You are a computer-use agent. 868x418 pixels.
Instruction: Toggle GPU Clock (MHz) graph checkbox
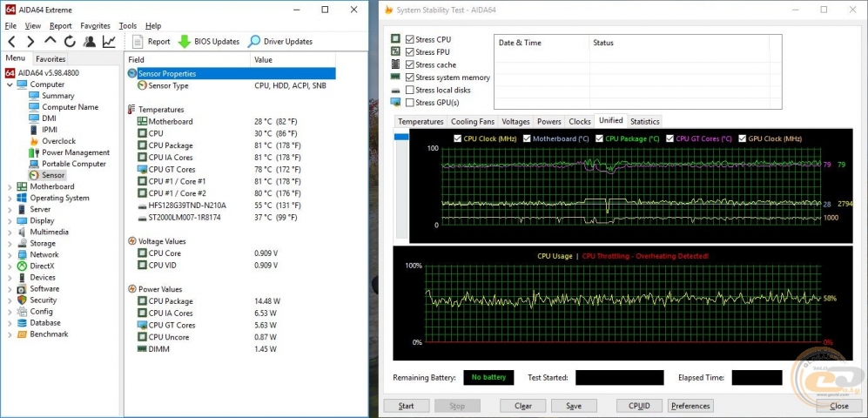[x=743, y=138]
